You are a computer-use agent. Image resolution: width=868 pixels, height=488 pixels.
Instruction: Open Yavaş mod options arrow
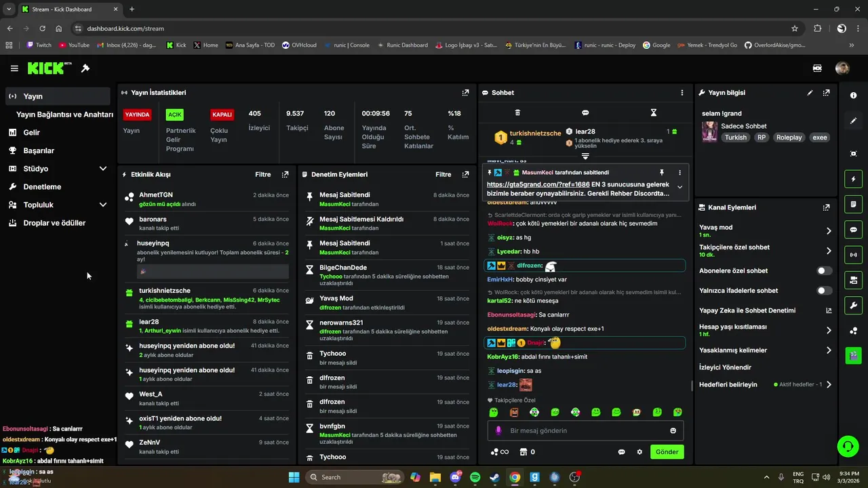[829, 231]
